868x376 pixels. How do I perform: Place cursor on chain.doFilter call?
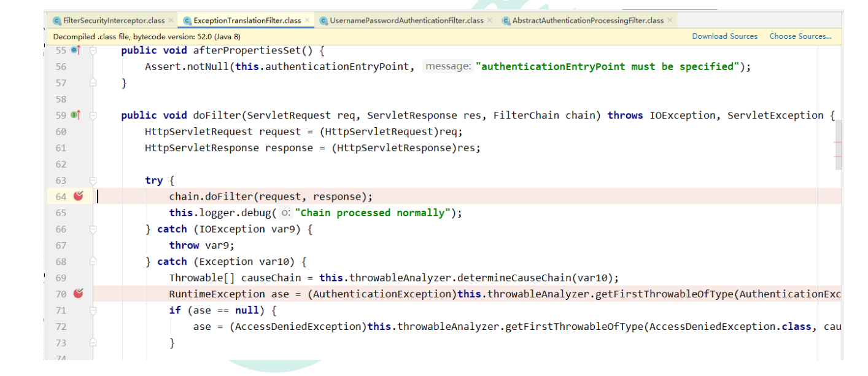[271, 197]
